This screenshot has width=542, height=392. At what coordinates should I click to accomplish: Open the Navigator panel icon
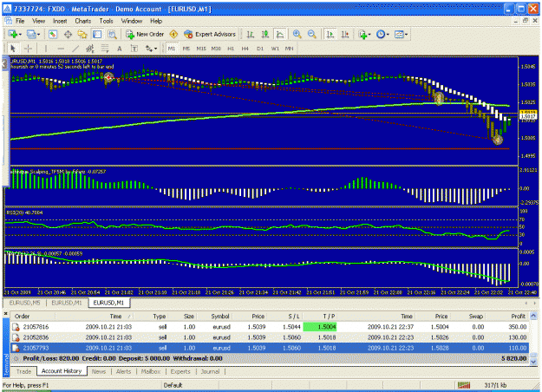[x=82, y=34]
